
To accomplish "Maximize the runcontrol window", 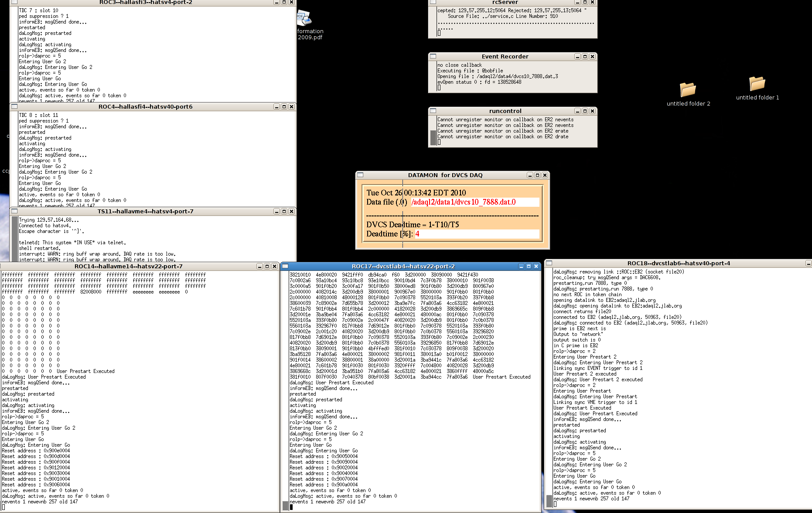I will tap(585, 111).
